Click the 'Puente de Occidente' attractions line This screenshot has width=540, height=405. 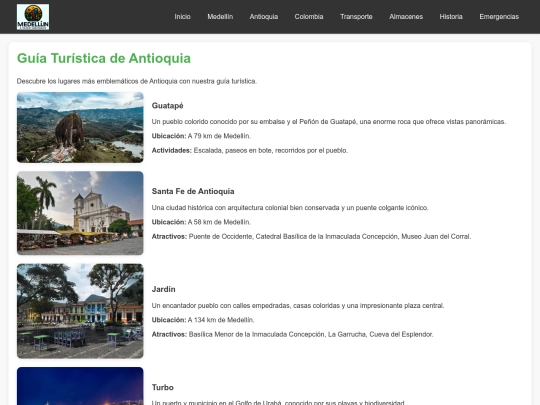[311, 237]
